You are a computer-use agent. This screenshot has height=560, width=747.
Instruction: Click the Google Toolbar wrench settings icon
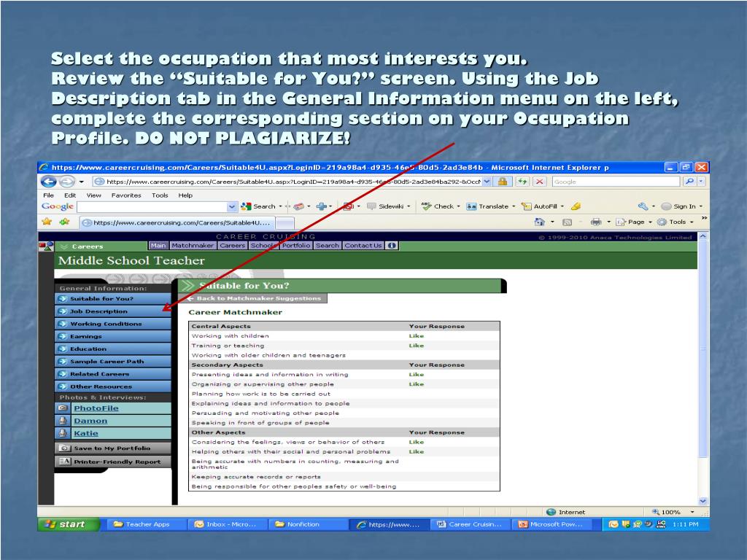click(643, 206)
